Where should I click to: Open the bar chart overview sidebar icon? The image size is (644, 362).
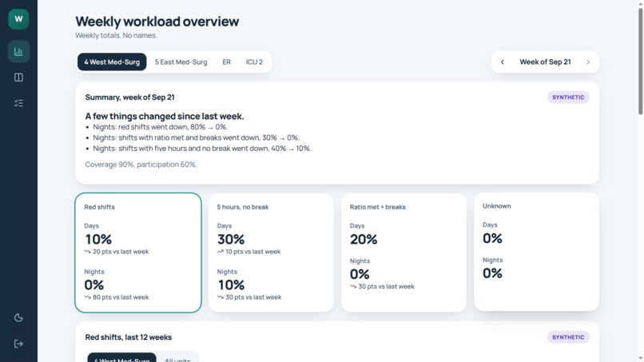click(x=18, y=51)
